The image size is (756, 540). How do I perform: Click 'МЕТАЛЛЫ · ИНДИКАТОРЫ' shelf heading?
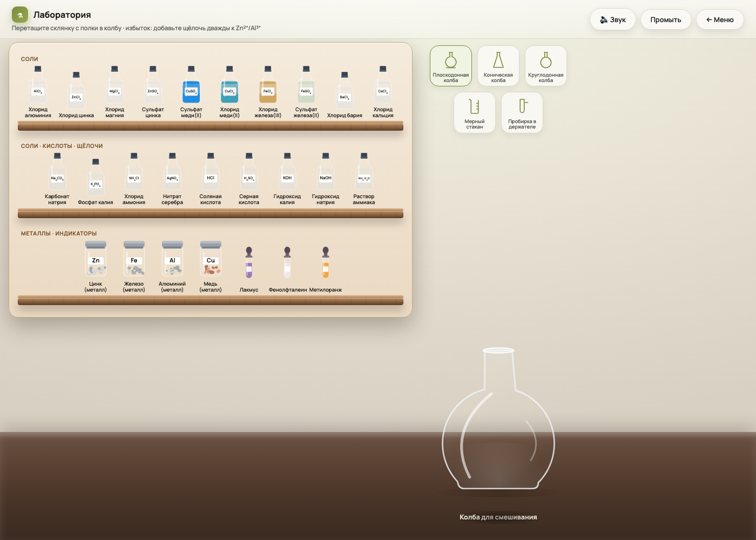point(59,233)
